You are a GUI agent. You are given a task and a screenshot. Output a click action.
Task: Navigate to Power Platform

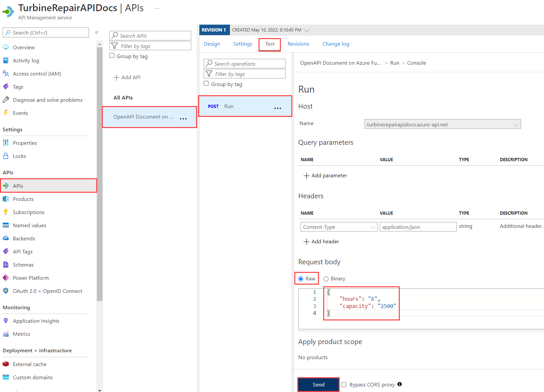click(x=31, y=278)
